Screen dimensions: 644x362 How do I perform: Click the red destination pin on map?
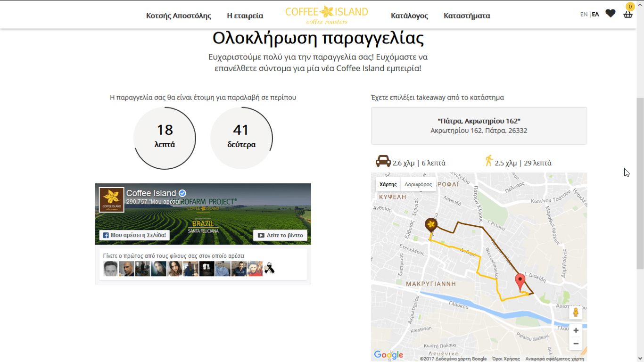point(520,283)
